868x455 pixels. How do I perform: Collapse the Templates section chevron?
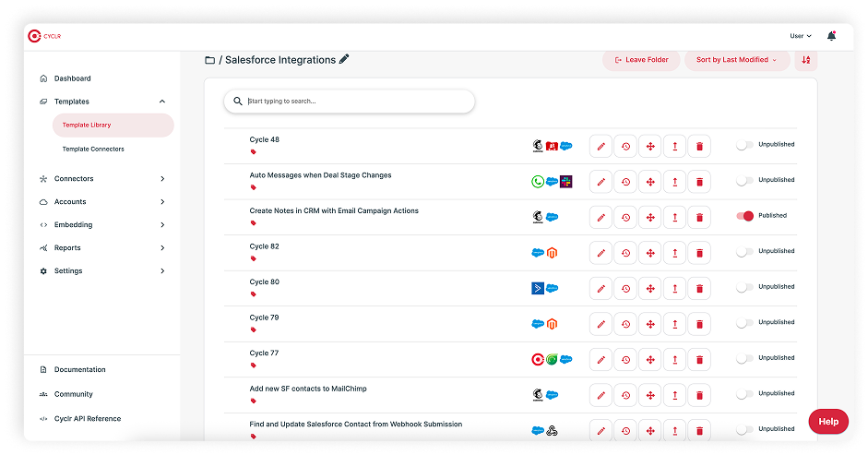click(x=162, y=102)
